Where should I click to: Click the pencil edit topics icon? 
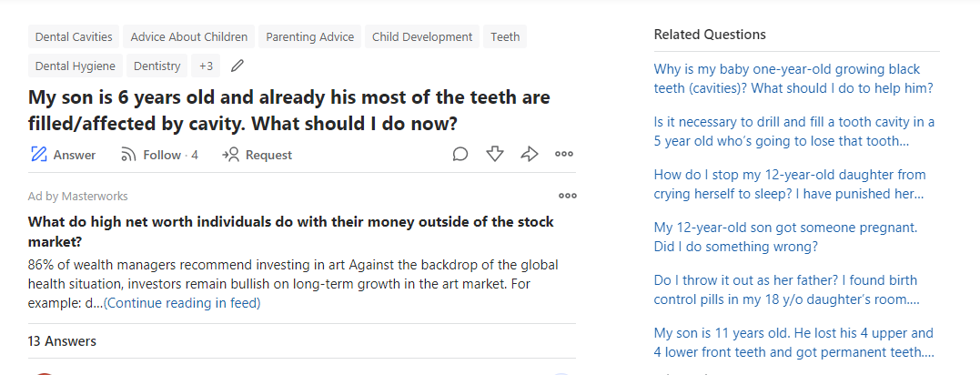point(237,66)
